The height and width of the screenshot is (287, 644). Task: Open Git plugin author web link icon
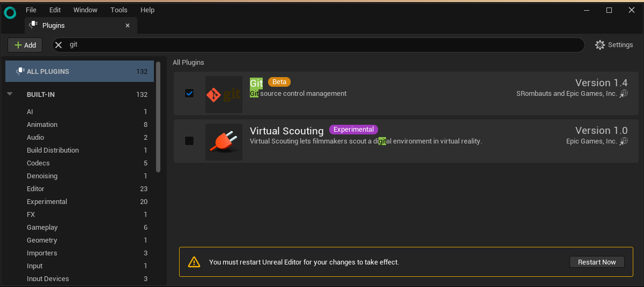tap(624, 94)
